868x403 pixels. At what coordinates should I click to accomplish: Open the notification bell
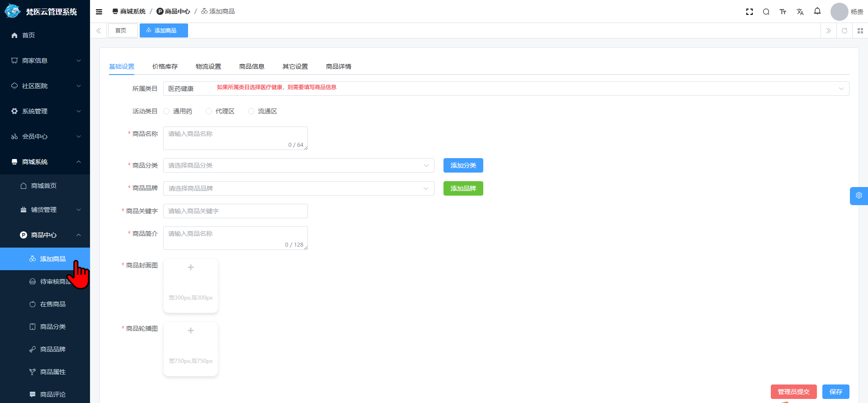(817, 11)
